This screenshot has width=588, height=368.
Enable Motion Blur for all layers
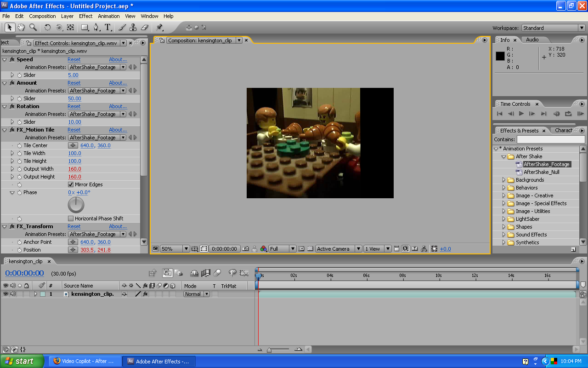pyautogui.click(x=217, y=273)
